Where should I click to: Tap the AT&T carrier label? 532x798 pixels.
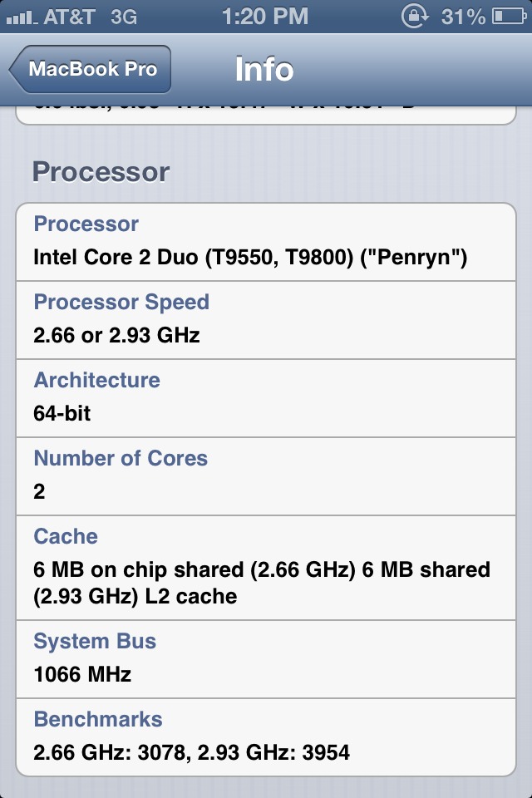coord(69,17)
